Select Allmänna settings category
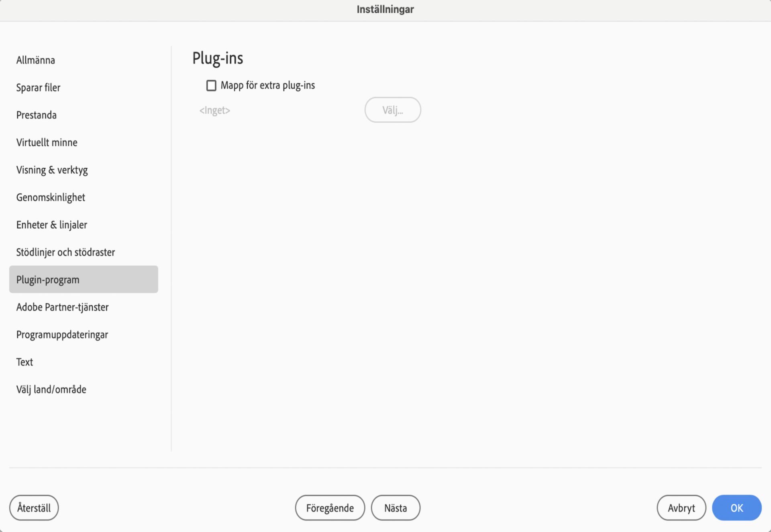Viewport: 771px width, 532px height. point(36,59)
